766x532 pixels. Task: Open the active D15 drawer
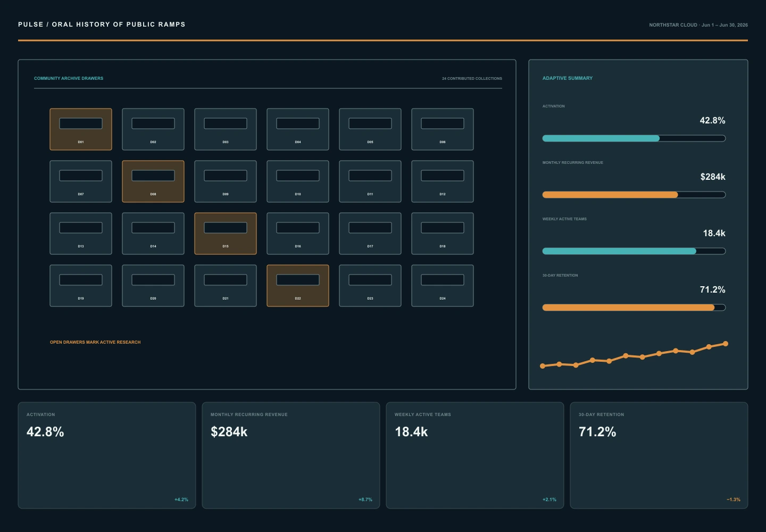coord(226,234)
